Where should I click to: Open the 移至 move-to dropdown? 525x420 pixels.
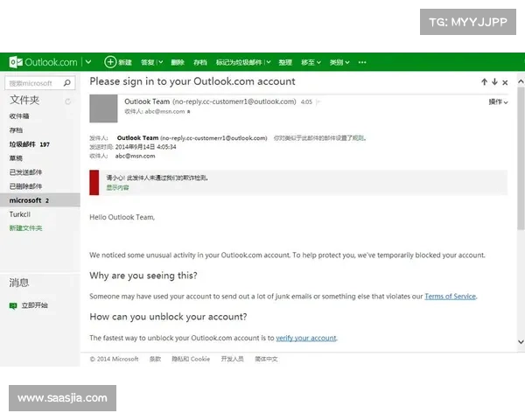(311, 62)
